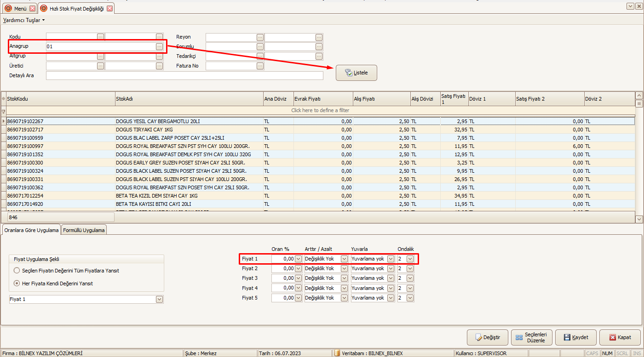The image size is (644, 357).
Task: Expand Fiyat 4 Oran % dropdown
Action: 298,288
